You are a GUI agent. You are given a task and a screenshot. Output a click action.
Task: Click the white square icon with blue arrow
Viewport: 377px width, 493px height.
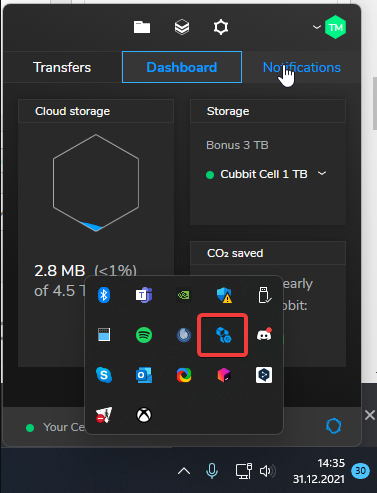(x=264, y=375)
